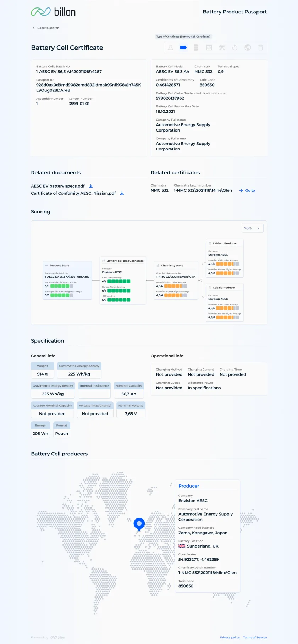Click the Lithium Producer card icon
The height and width of the screenshot is (644, 298).
coord(210,243)
